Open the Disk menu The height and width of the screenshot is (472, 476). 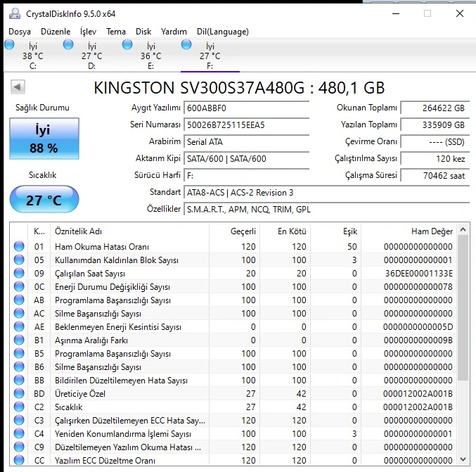[143, 32]
